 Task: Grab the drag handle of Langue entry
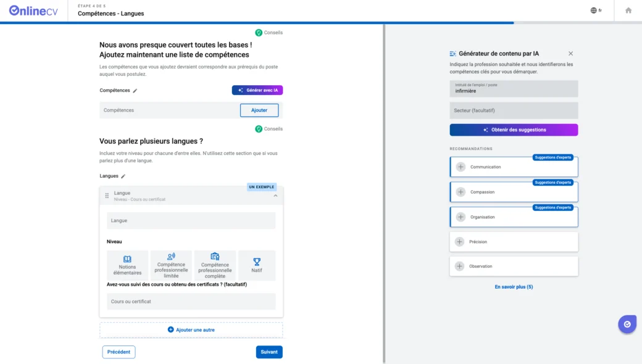107,196
